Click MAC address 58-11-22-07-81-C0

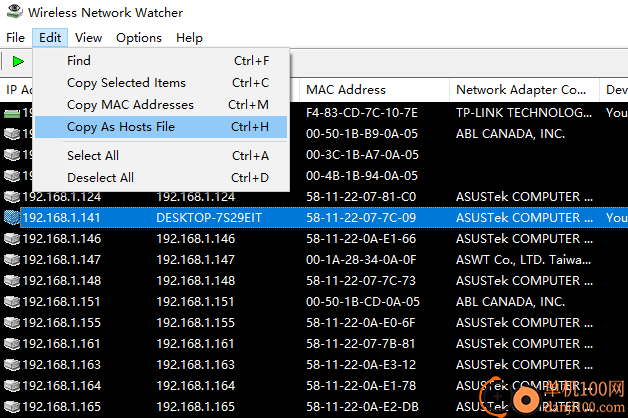click(x=361, y=197)
